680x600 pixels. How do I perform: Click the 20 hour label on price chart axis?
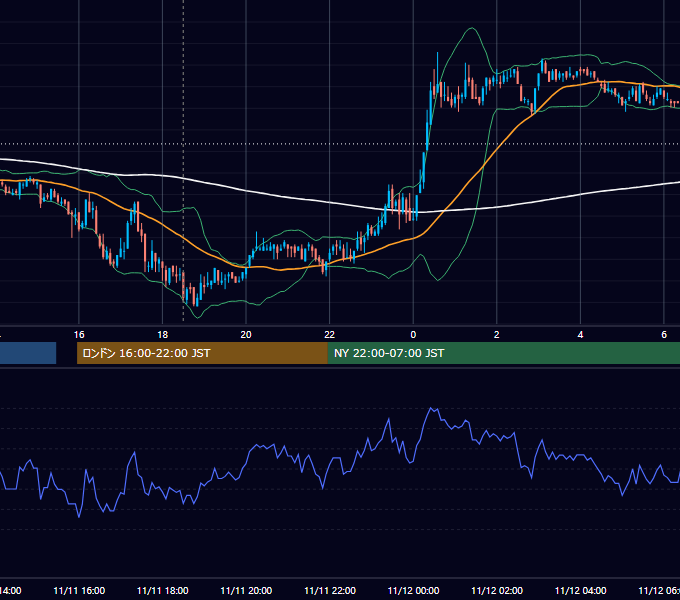246,335
